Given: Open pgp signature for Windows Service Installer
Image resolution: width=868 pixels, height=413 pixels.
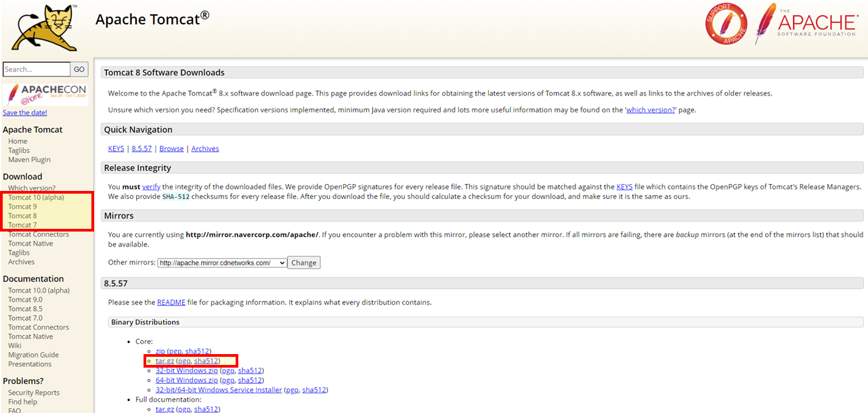Looking at the screenshot, I should click(x=292, y=390).
